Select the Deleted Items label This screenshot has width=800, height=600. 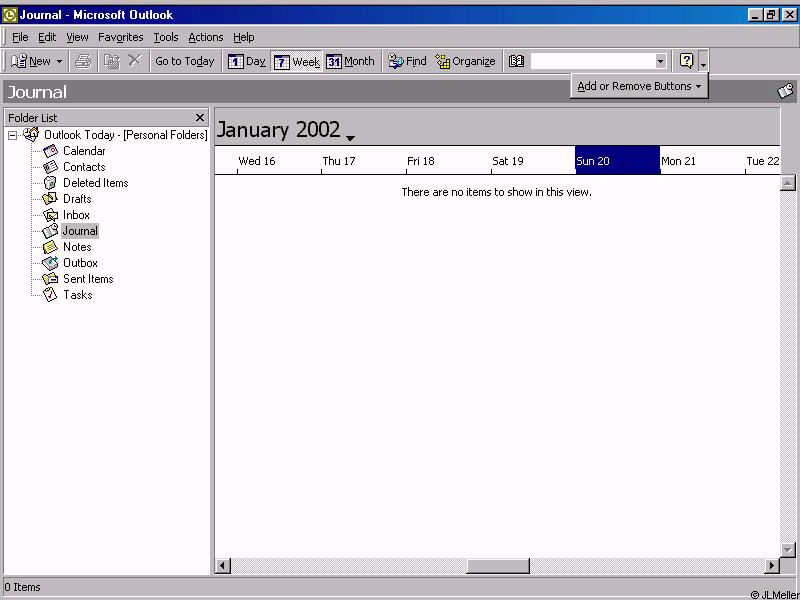[x=95, y=183]
